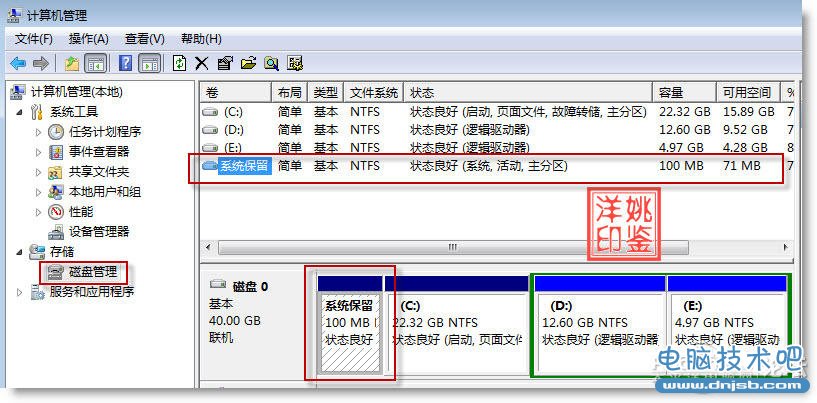Image resolution: width=817 pixels, height=403 pixels.
Task: Open the 查看(V) menu
Action: [144, 39]
